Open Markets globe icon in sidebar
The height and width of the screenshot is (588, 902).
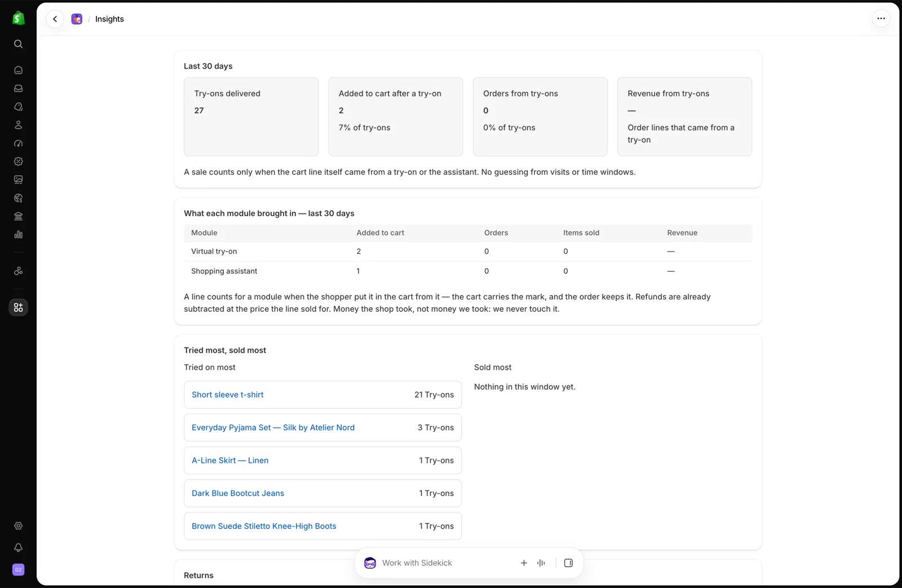[x=18, y=198]
